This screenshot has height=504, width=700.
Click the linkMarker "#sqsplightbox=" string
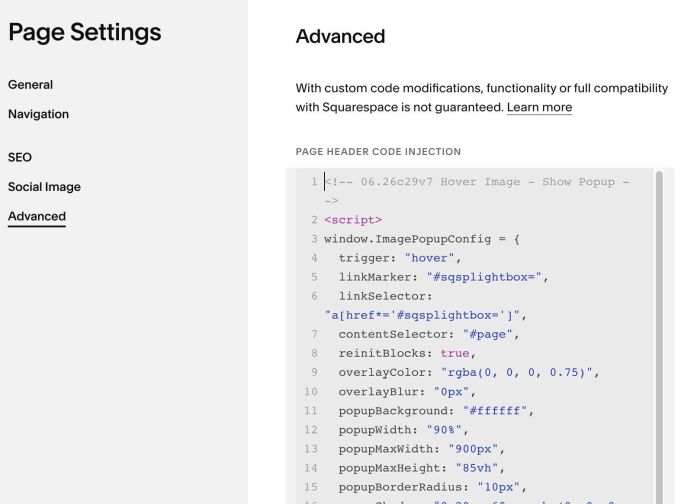484,277
